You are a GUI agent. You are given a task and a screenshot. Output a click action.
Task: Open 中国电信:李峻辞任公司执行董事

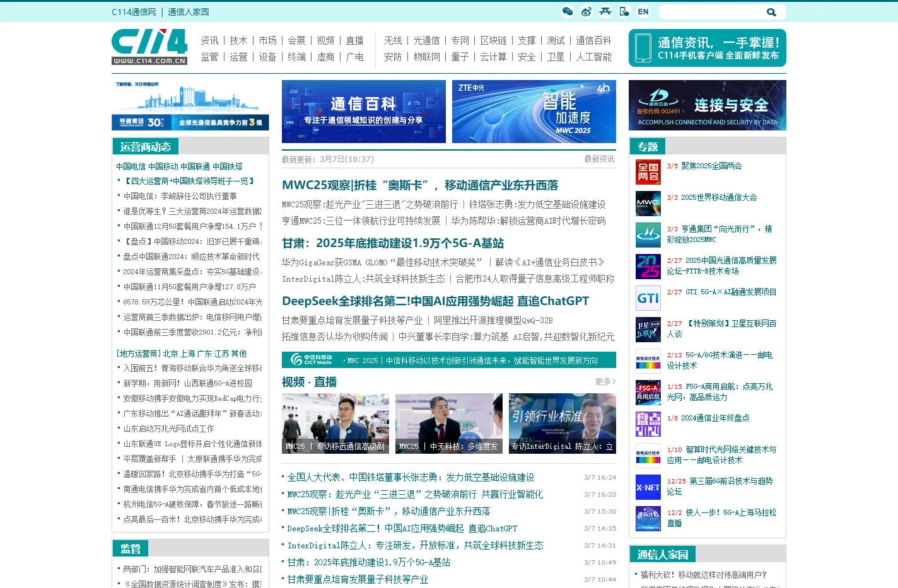point(180,196)
